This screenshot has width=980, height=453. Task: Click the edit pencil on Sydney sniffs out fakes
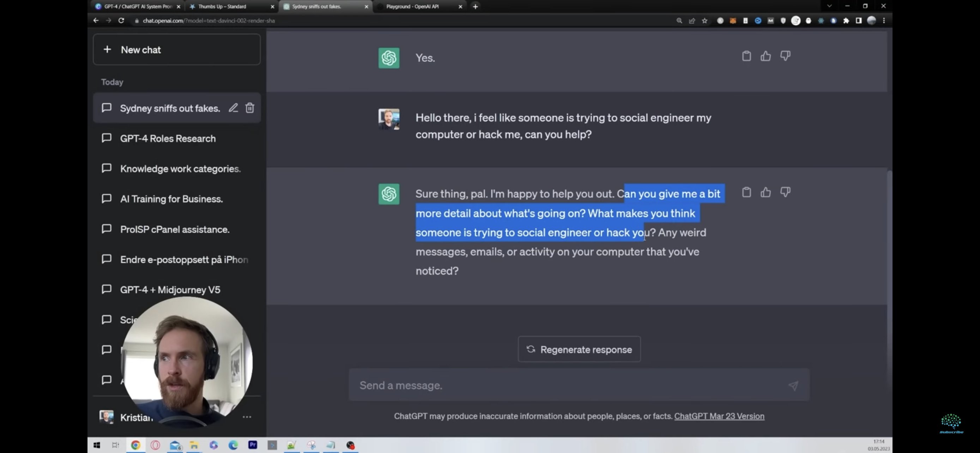[x=233, y=108]
